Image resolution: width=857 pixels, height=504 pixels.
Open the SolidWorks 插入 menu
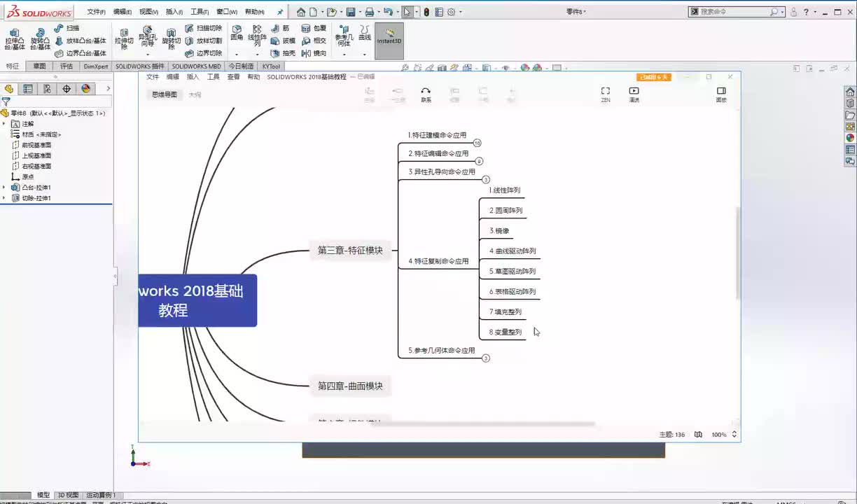click(174, 12)
